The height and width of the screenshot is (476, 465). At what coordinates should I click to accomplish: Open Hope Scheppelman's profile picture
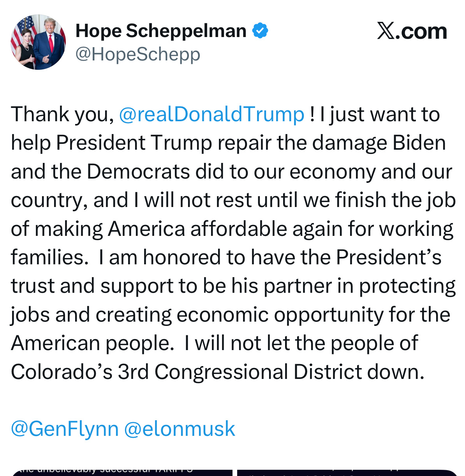pos(38,42)
